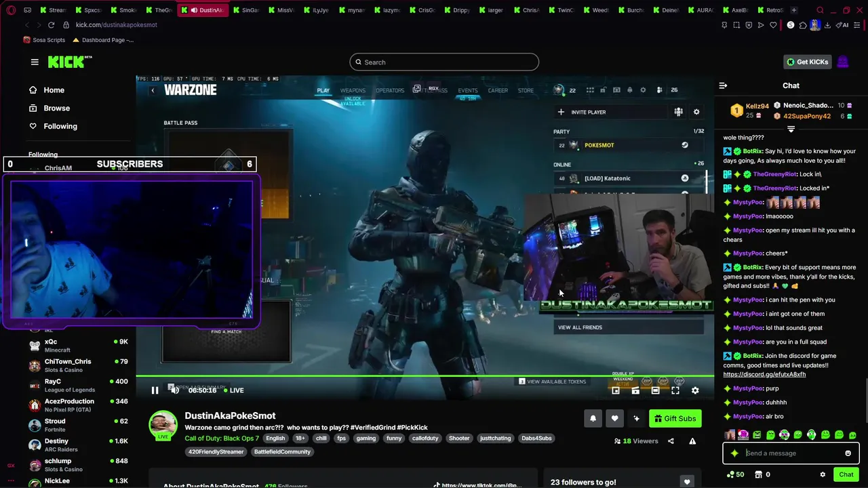868x488 pixels.
Task: Open Browse in sidebar
Action: pyautogui.click(x=50, y=108)
